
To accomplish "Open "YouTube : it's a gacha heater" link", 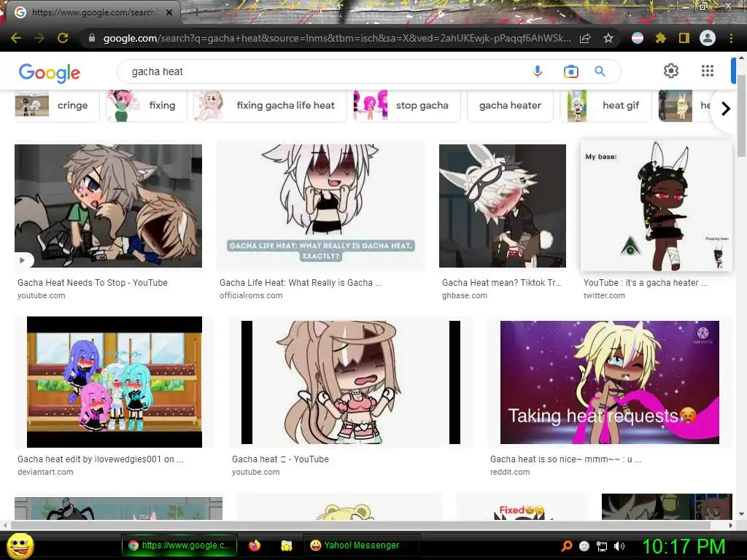I will (646, 282).
